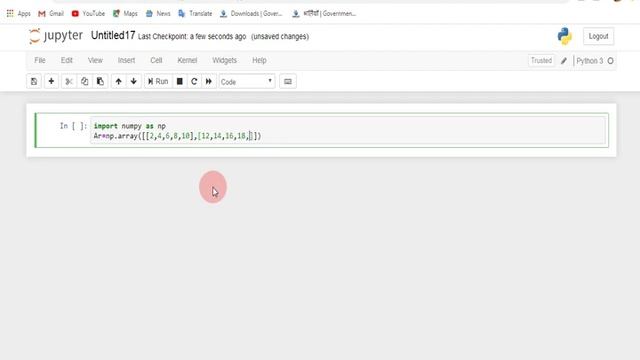Open the View menu
This screenshot has width=640, height=360.
[95, 60]
